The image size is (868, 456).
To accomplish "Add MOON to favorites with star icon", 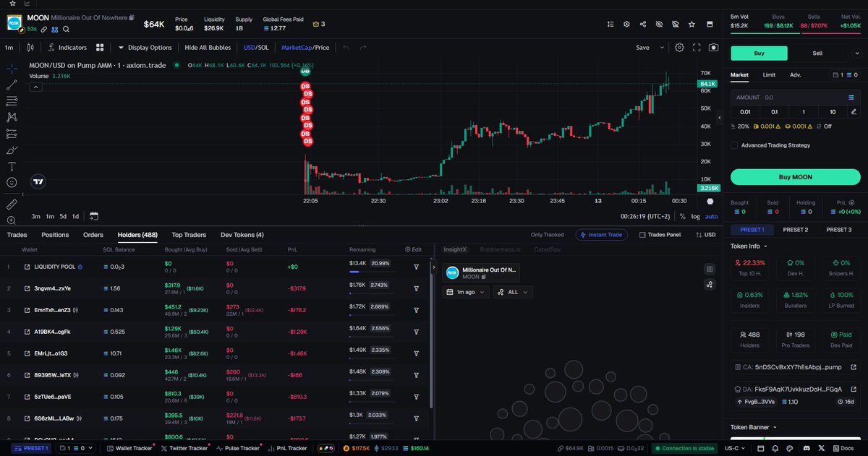I will (x=692, y=24).
